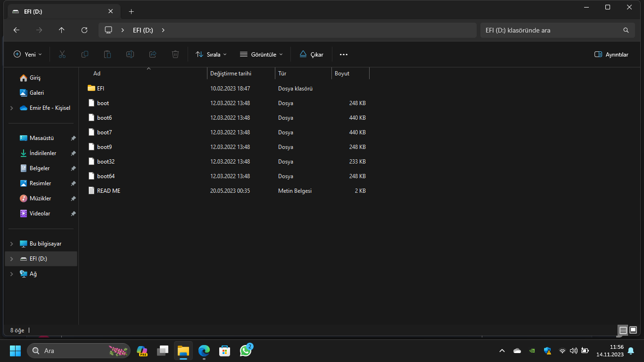The width and height of the screenshot is (644, 362).
Task: Click the Çıkar eject button
Action: point(312,54)
